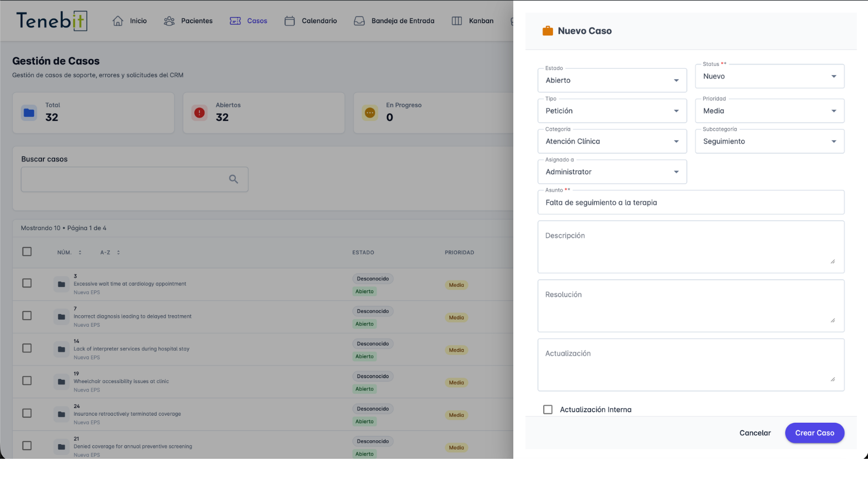Check the box for case 21
Image resolution: width=868 pixels, height=491 pixels.
pos(27,446)
